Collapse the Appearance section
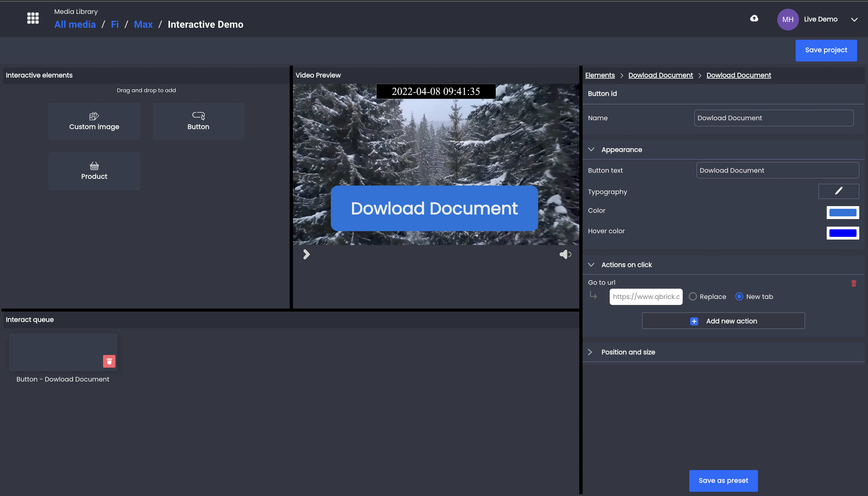The height and width of the screenshot is (496, 868). coord(591,149)
